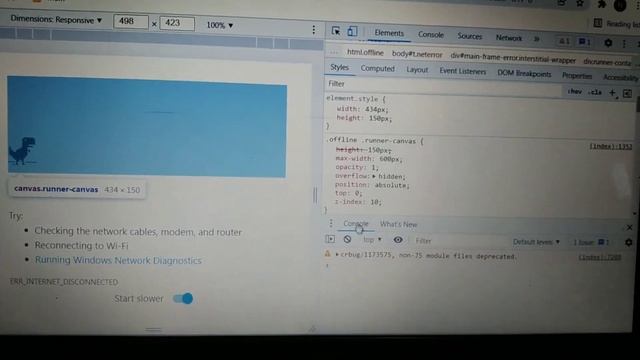This screenshot has width=640, height=360.
Task: Open console settings gear icon
Action: (x=629, y=242)
